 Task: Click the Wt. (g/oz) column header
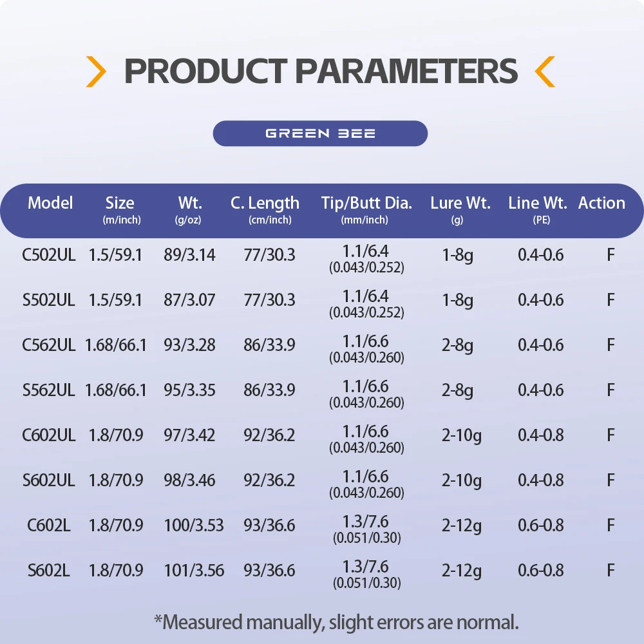[x=189, y=209]
